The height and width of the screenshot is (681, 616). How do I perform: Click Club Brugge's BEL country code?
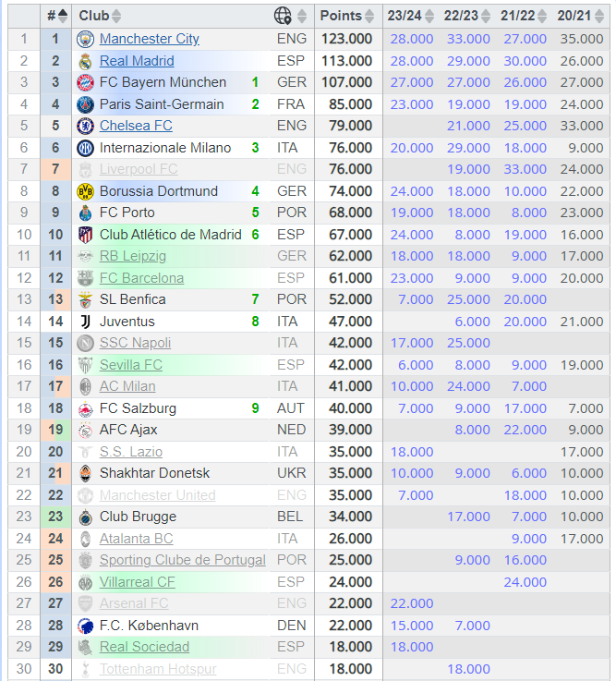tap(290, 517)
